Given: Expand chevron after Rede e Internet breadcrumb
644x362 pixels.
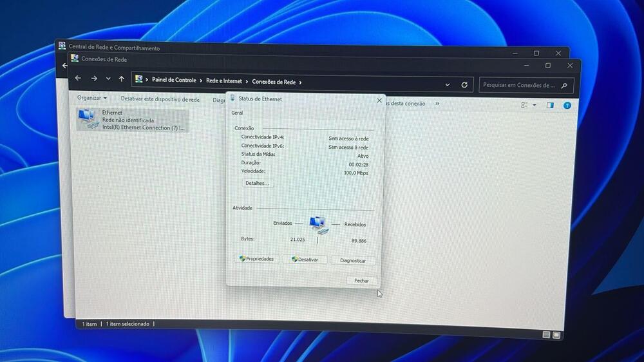Looking at the screenshot, I should pyautogui.click(x=247, y=82).
